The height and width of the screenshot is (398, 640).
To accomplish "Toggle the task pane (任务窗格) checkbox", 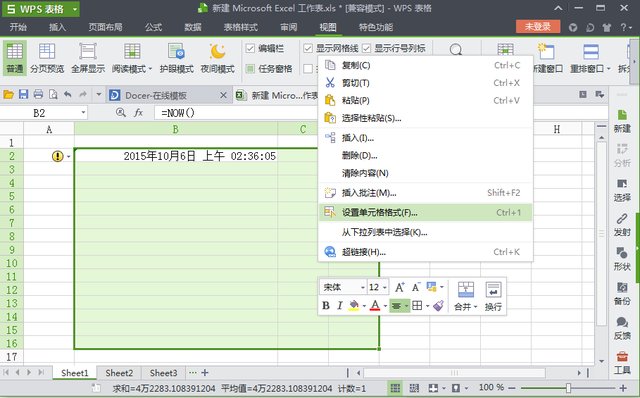I will (x=250, y=69).
